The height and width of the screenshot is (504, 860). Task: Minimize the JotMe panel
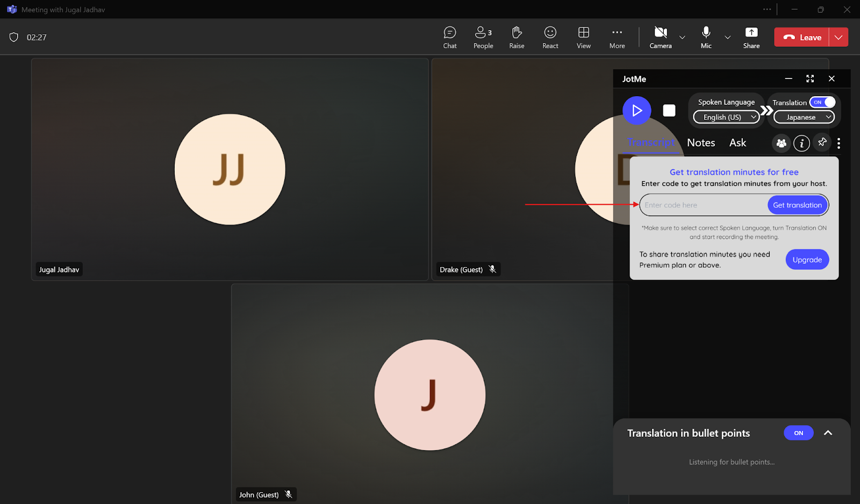(x=789, y=78)
